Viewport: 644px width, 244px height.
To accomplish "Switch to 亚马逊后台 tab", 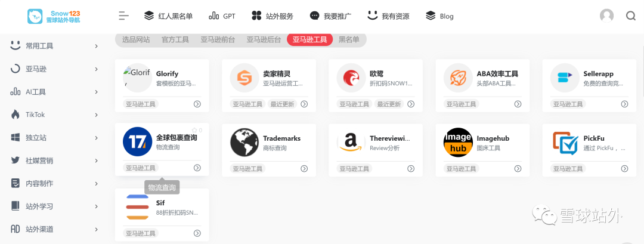I will [264, 40].
